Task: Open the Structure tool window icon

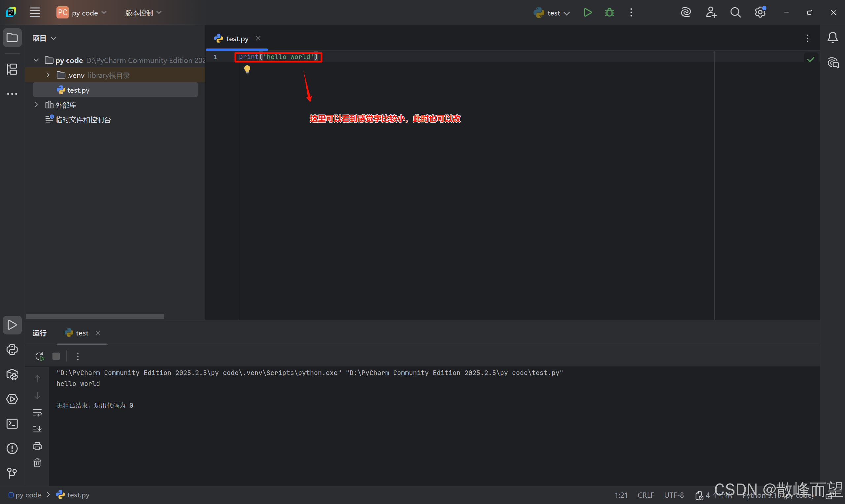Action: pos(12,69)
